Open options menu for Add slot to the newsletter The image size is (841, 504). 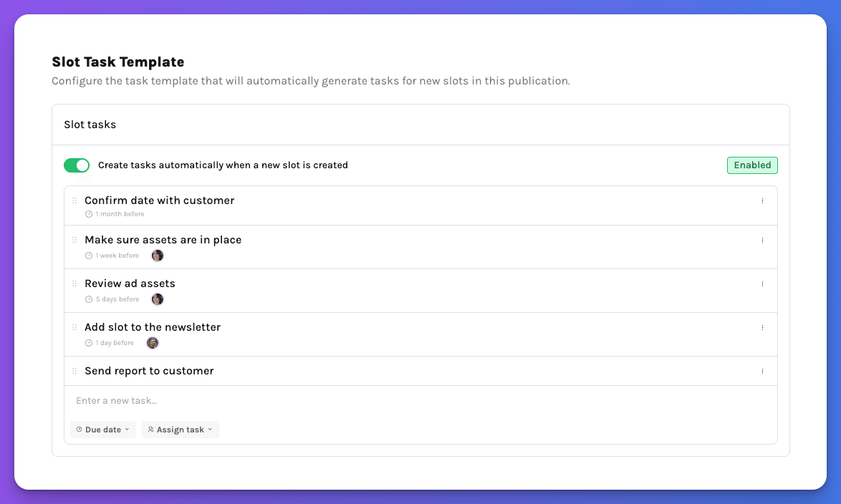(762, 328)
